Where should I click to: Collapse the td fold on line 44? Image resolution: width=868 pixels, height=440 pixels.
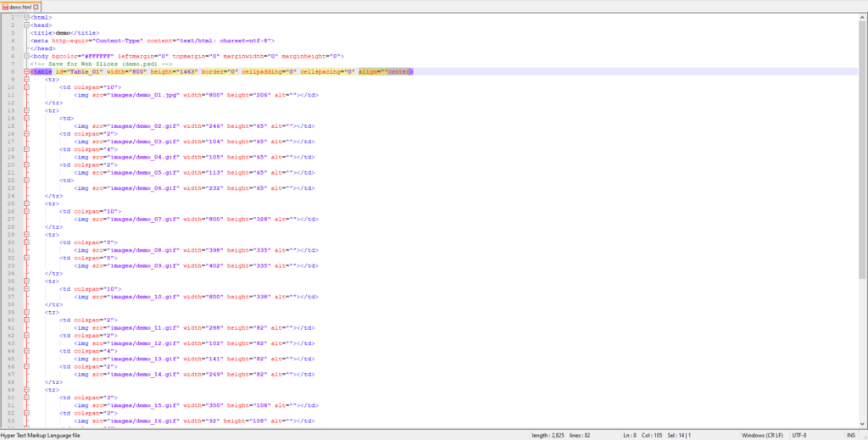(x=26, y=351)
